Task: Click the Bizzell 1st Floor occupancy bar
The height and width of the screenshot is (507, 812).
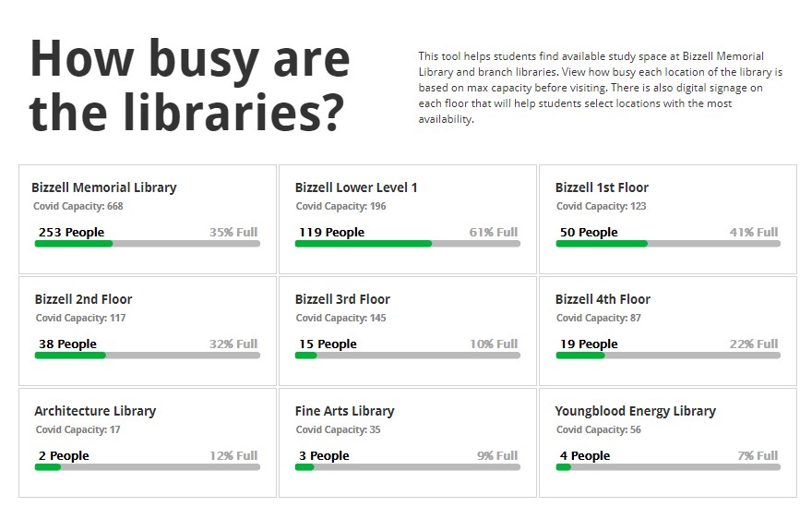Action: pyautogui.click(x=668, y=244)
